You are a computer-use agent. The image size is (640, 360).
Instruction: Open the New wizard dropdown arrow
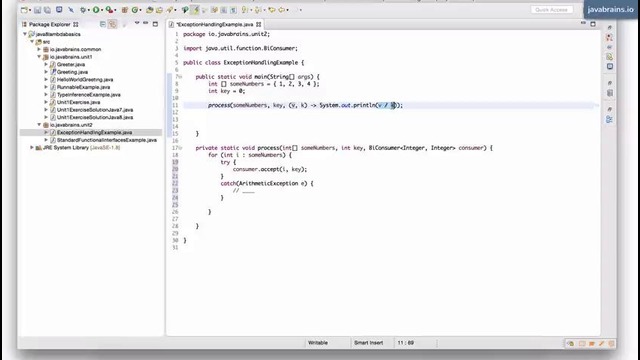click(x=30, y=10)
